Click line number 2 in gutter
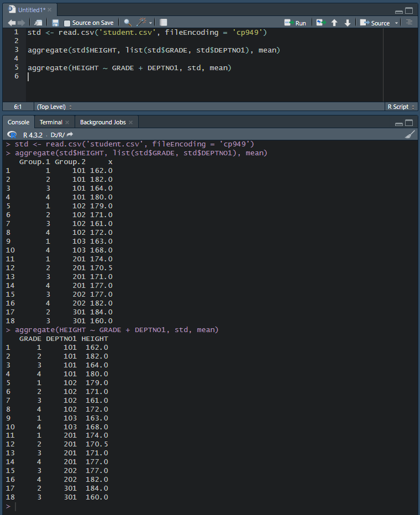This screenshot has width=420, height=515. 17,41
